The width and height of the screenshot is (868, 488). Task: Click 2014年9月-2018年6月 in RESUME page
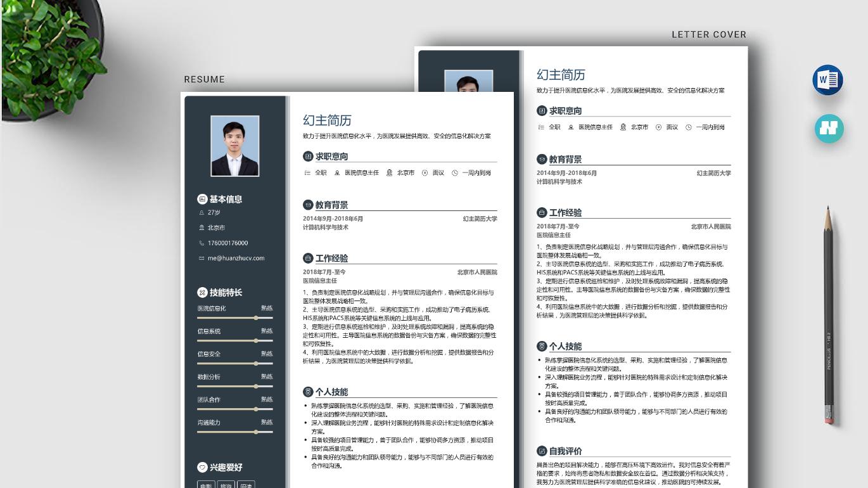(x=333, y=219)
